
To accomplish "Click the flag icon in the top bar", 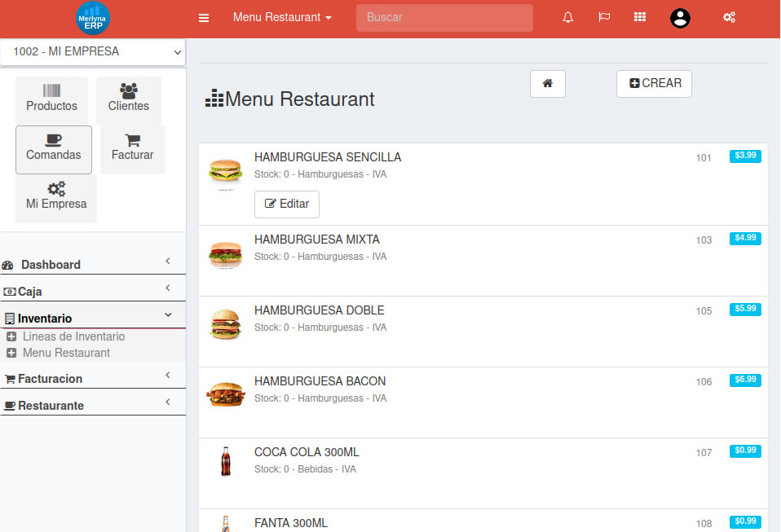I will tap(604, 16).
